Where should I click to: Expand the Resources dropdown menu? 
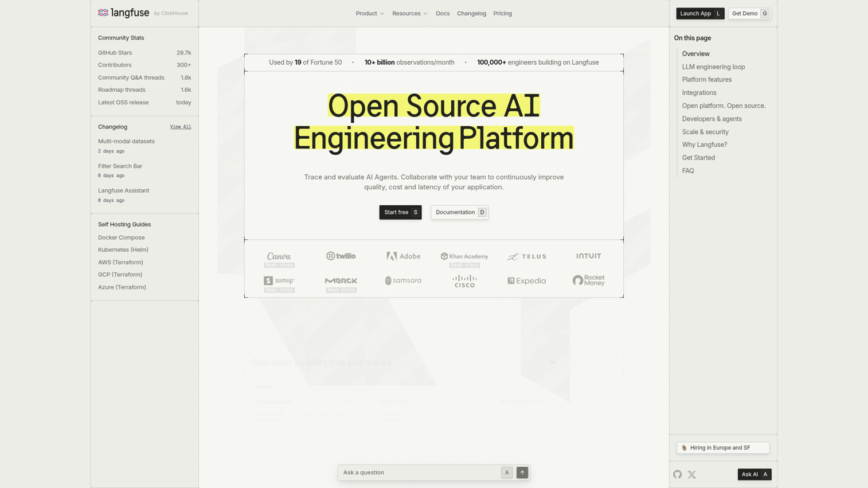pos(410,13)
